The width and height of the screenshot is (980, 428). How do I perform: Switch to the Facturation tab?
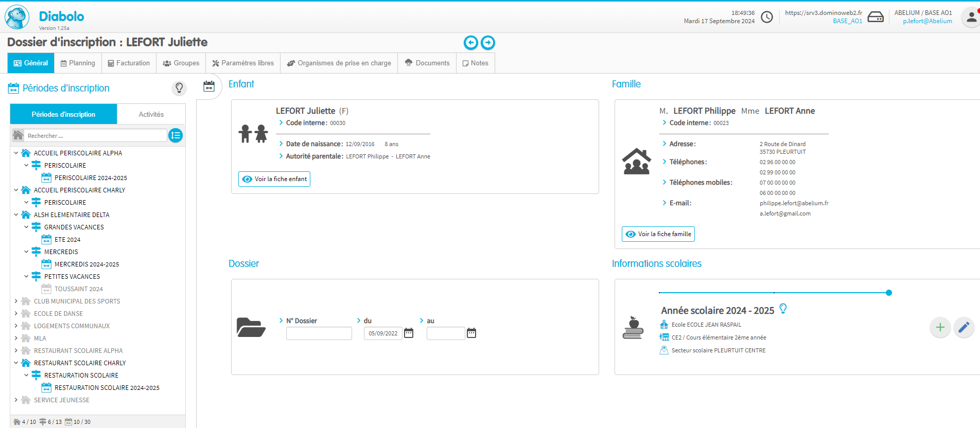129,63
